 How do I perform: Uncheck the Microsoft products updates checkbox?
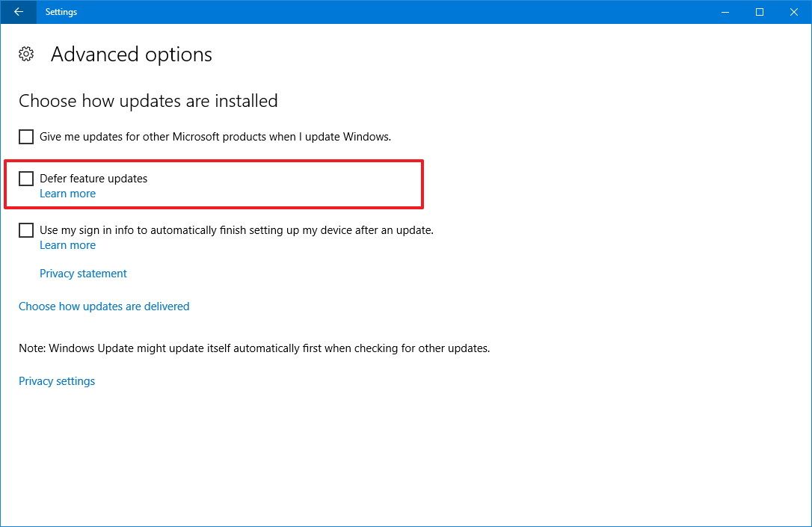coord(25,136)
